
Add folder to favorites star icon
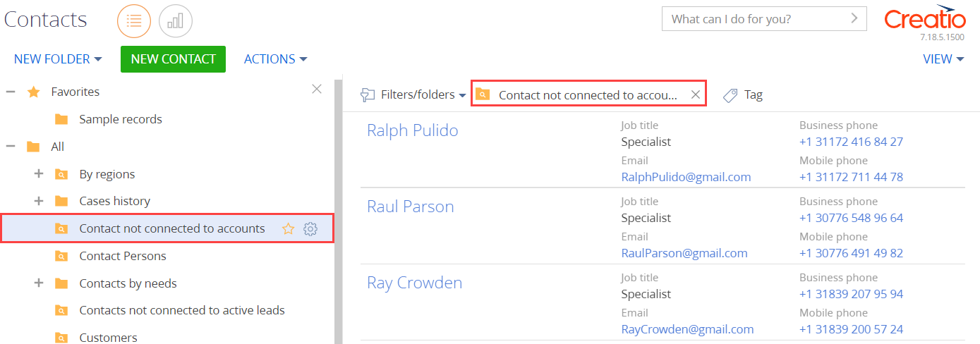288,228
